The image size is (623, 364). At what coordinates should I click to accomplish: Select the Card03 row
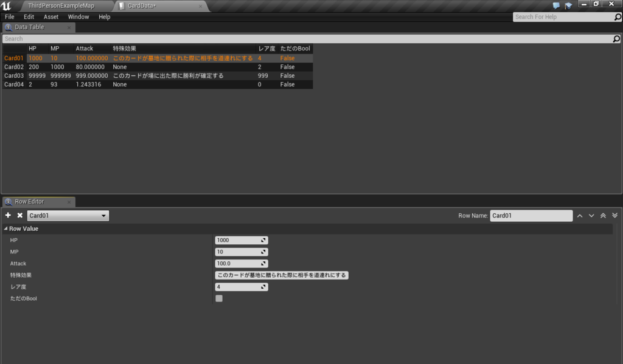[x=158, y=76]
